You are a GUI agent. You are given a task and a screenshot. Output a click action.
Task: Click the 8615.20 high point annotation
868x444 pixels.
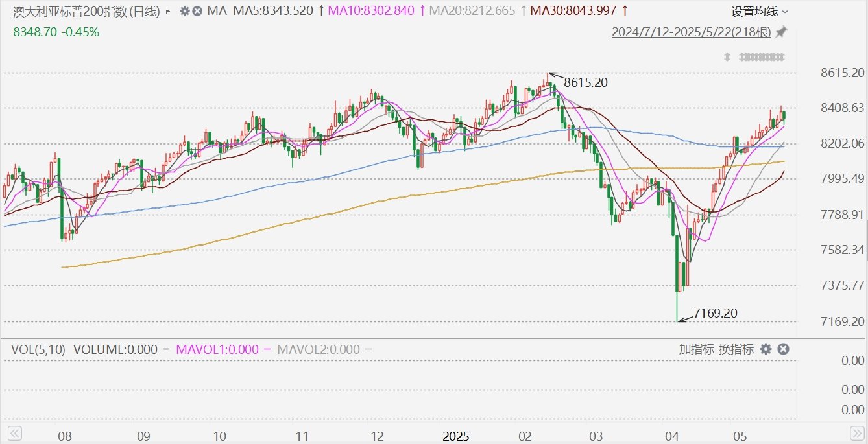(586, 82)
